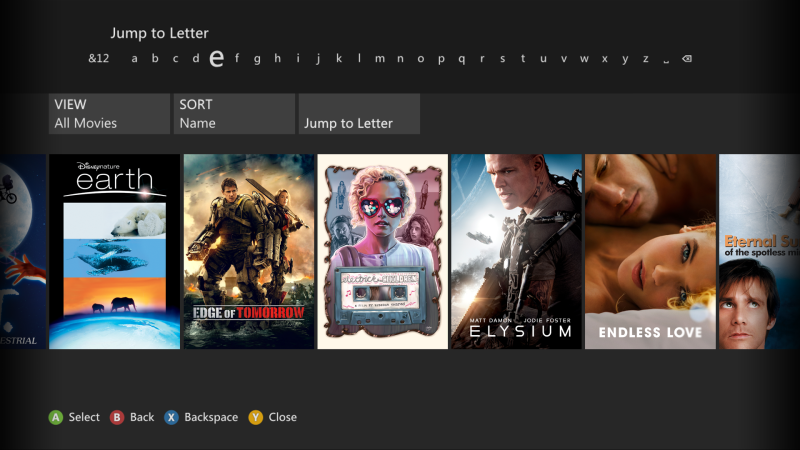Jump to letter a
The width and height of the screenshot is (800, 450).
point(134,59)
